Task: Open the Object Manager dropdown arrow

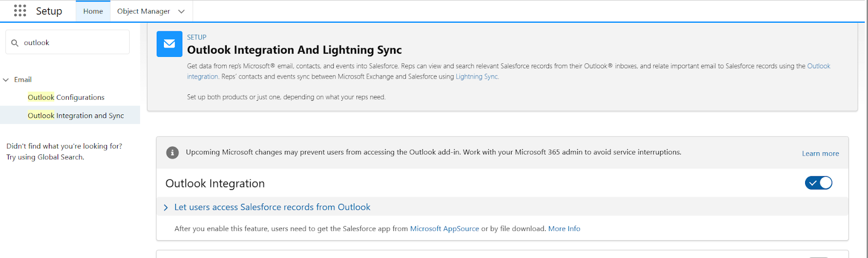Action: 181,11
